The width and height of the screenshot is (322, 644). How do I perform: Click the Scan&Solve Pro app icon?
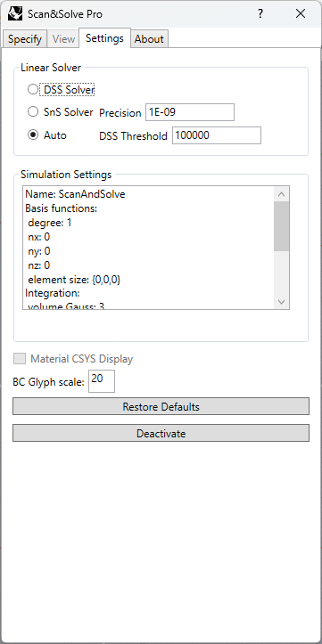tap(15, 14)
